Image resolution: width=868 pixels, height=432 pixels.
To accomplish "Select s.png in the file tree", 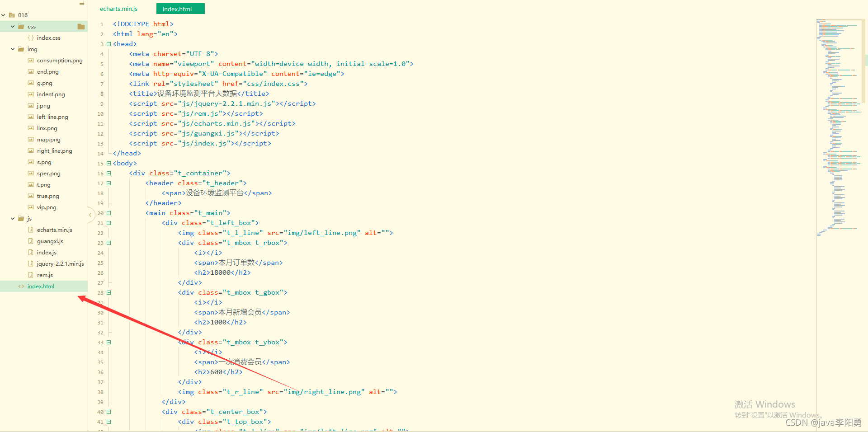I will click(44, 162).
